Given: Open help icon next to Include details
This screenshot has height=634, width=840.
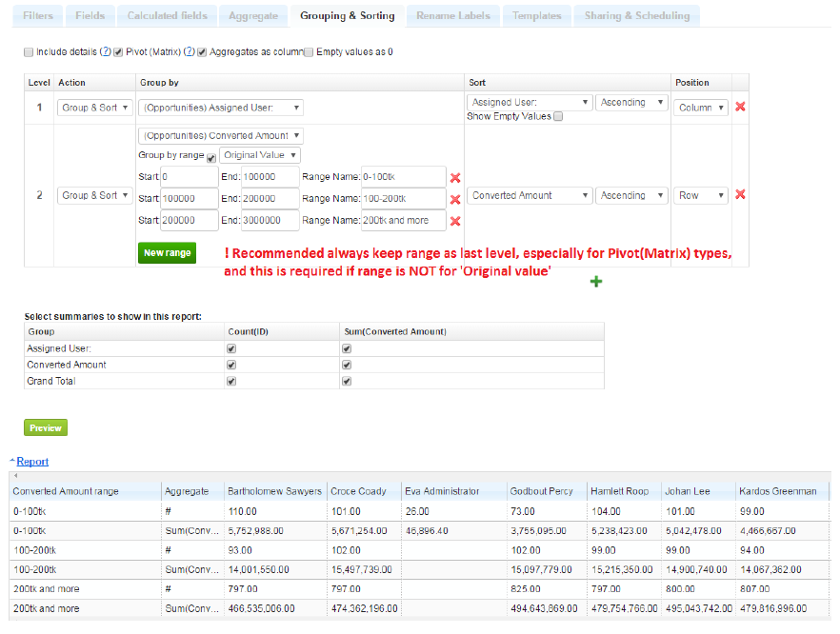Looking at the screenshot, I should coord(106,52).
